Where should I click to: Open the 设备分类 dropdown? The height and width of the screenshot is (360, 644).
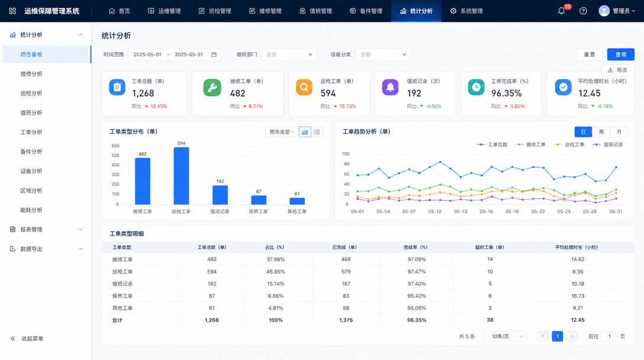click(383, 54)
